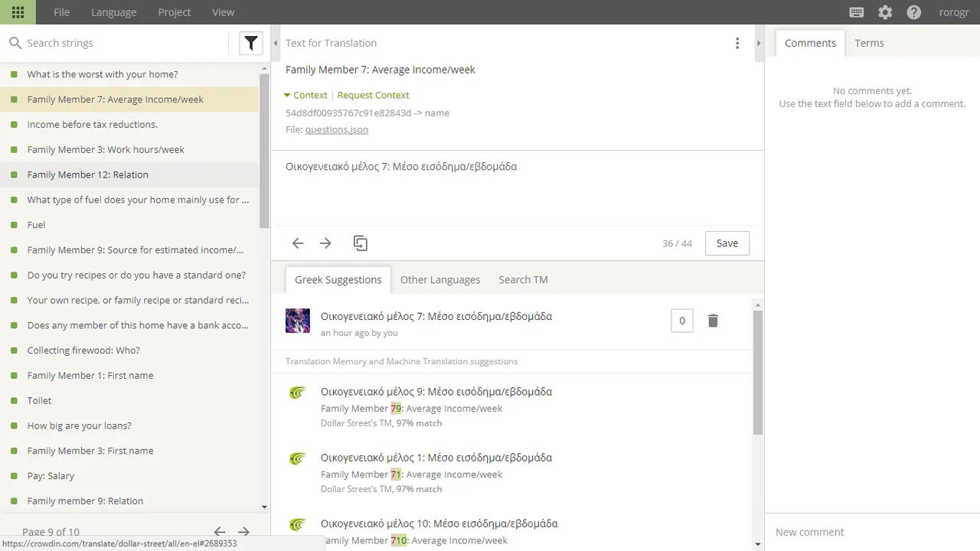Click your suggestion text 'Οικογενειακό μέλος 7'
The width and height of the screenshot is (980, 551).
pyautogui.click(x=436, y=316)
